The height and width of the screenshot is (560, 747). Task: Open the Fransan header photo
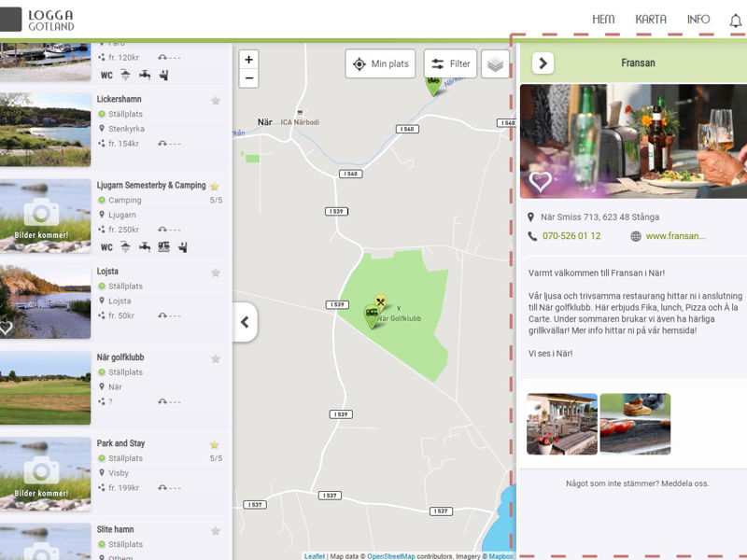click(633, 141)
